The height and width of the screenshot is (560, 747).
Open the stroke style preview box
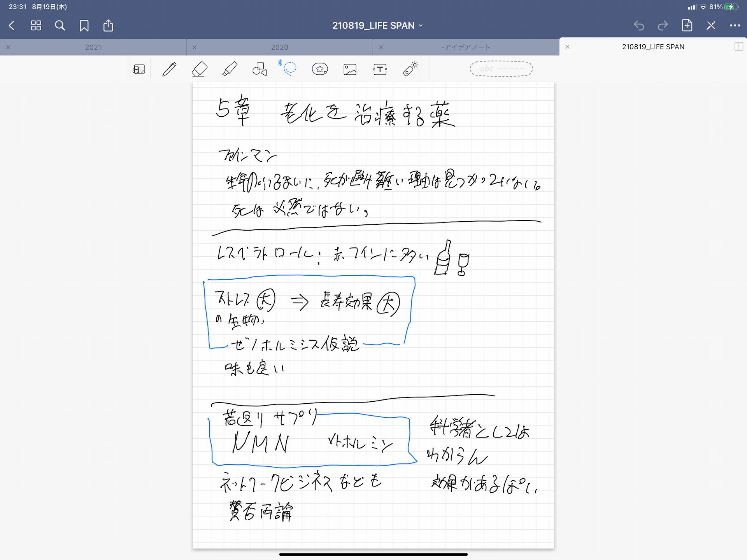501,69
